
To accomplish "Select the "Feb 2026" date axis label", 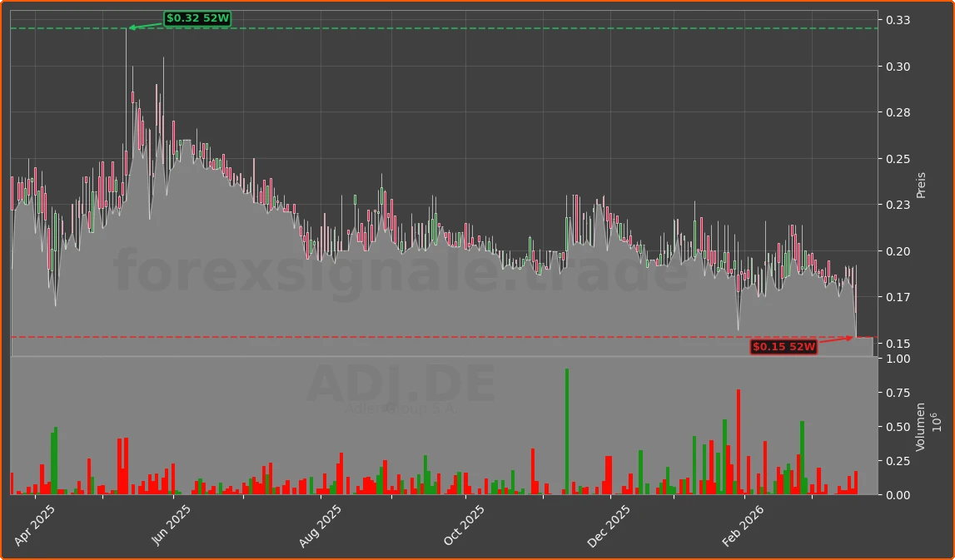I will 744,525.
